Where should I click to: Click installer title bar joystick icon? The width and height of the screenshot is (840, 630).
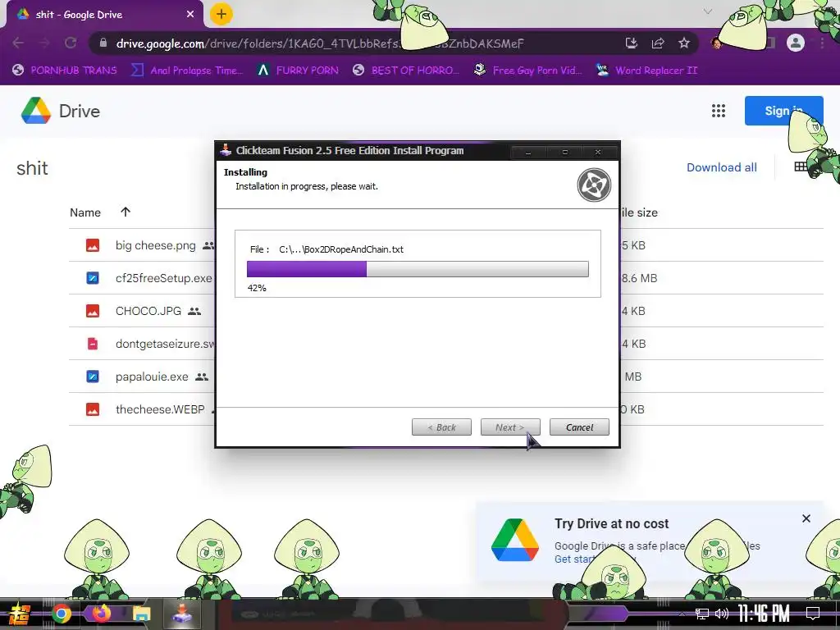(x=226, y=150)
